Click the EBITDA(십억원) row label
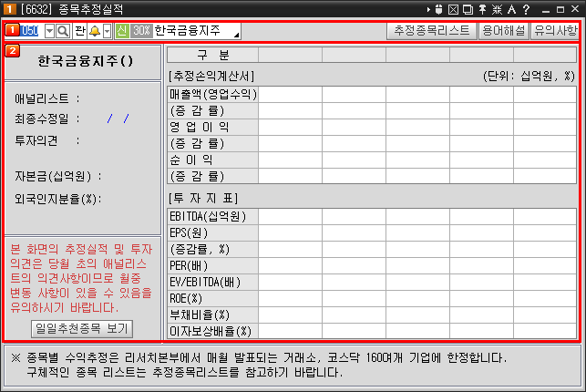This screenshot has width=586, height=392. (x=212, y=216)
